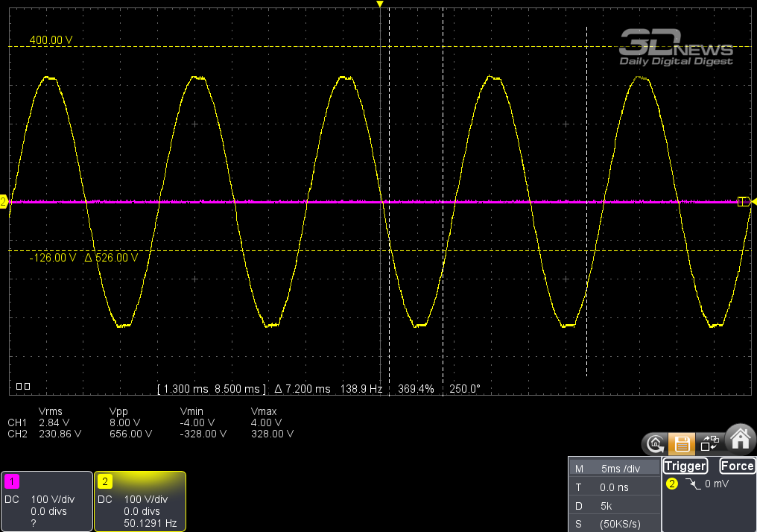Click the floppy disk save icon
Image resolution: width=757 pixels, height=532 pixels.
(681, 444)
